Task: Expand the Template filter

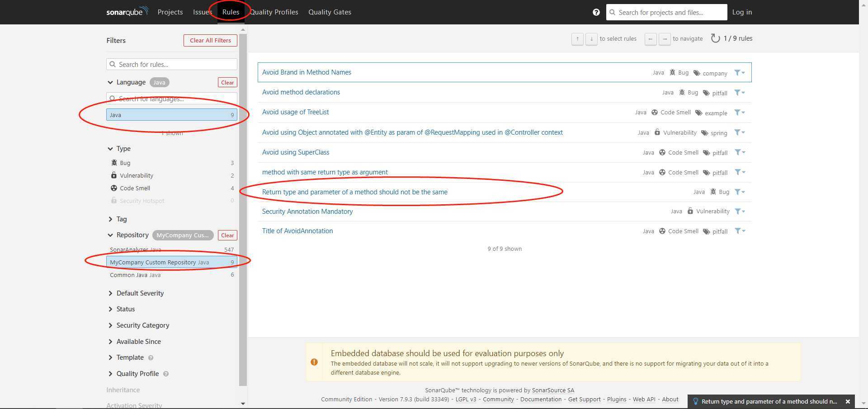Action: (x=126, y=357)
